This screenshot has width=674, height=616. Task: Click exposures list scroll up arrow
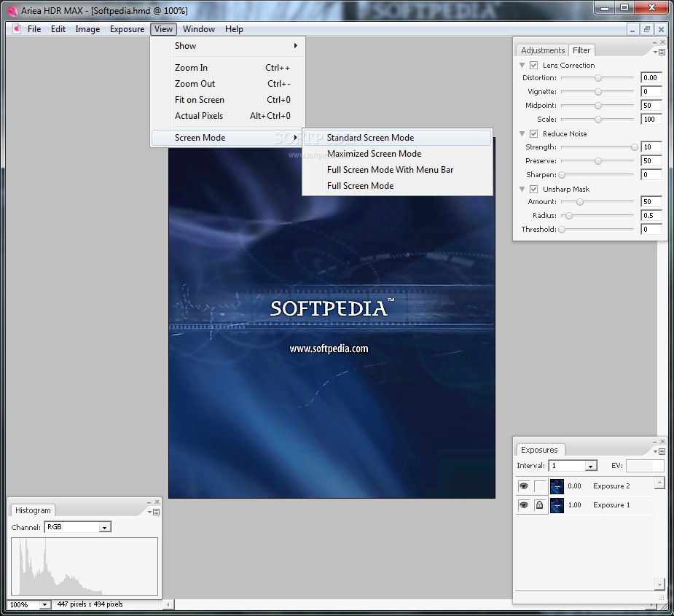click(659, 483)
